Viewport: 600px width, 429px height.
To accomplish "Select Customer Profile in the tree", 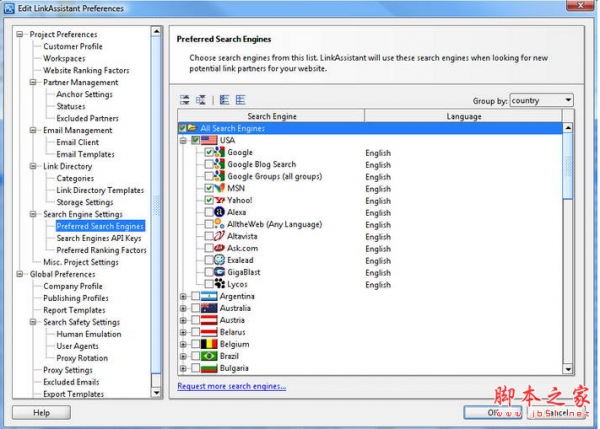I will pyautogui.click(x=73, y=46).
